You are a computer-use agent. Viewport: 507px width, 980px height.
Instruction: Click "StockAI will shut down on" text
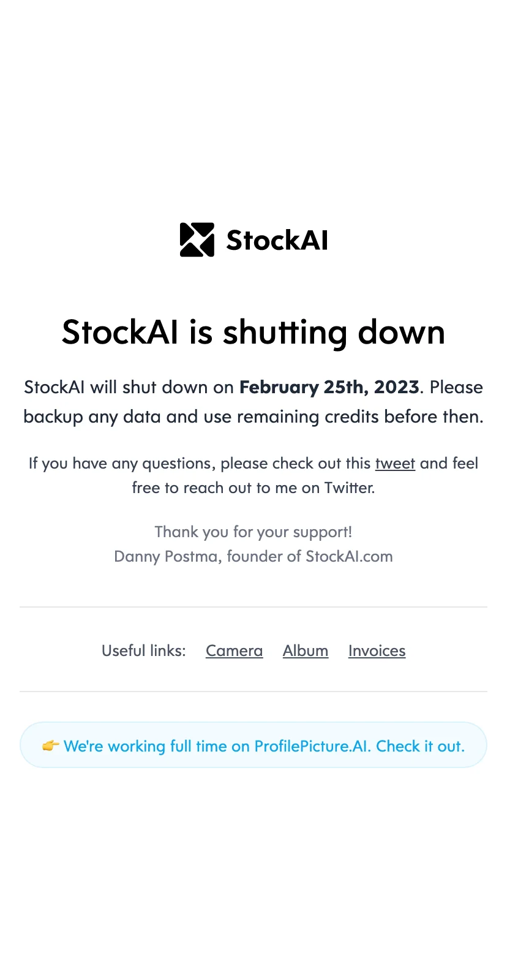129,387
